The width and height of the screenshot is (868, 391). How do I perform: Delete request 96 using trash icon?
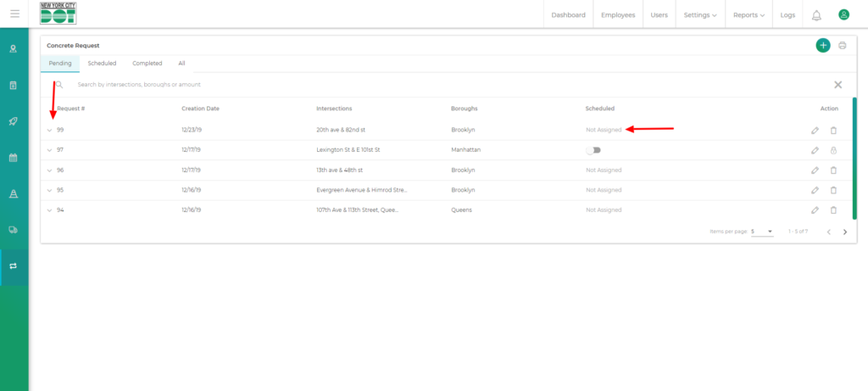pos(833,170)
